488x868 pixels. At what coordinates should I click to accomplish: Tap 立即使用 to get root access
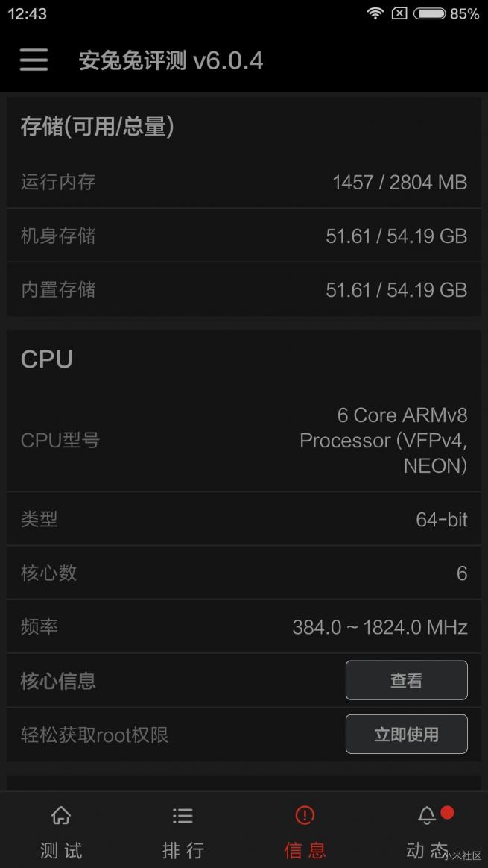pos(406,734)
